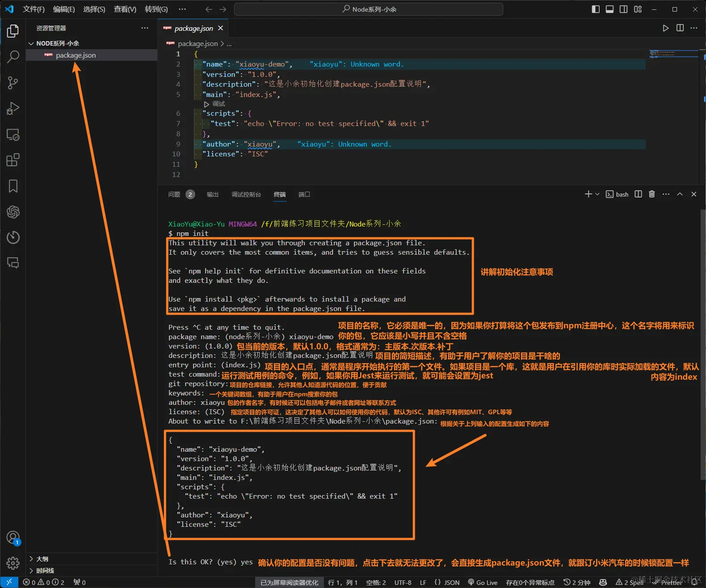Open the Extensions view
706x588 pixels.
[13, 160]
